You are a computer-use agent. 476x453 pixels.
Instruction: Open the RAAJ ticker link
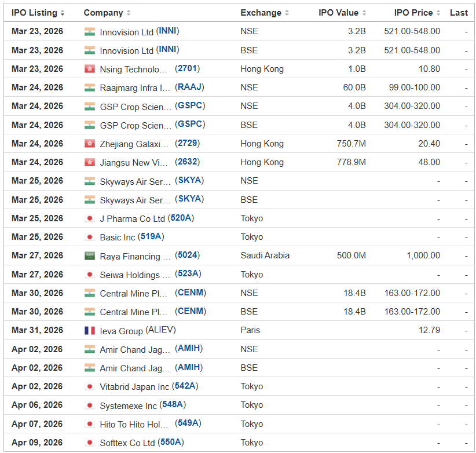pyautogui.click(x=189, y=87)
